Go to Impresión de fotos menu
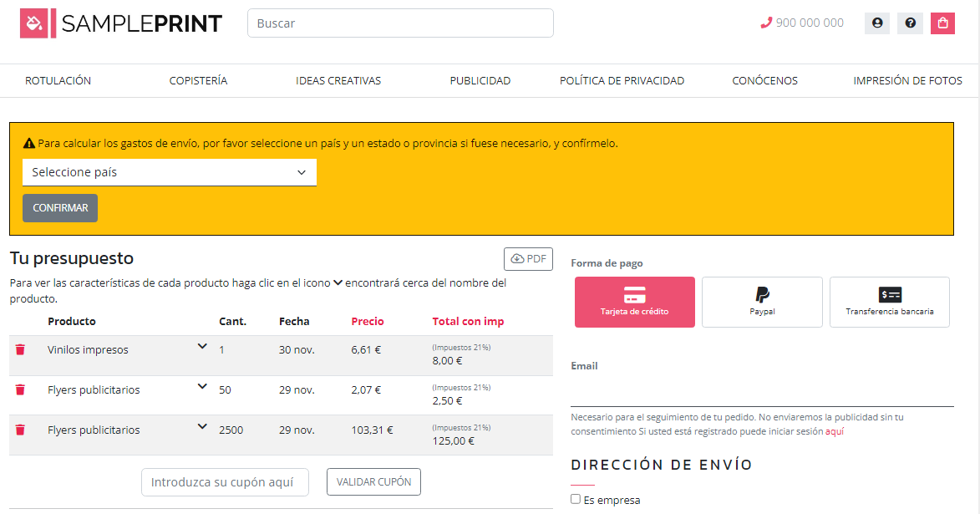The width and height of the screenshot is (980, 514). coord(907,81)
